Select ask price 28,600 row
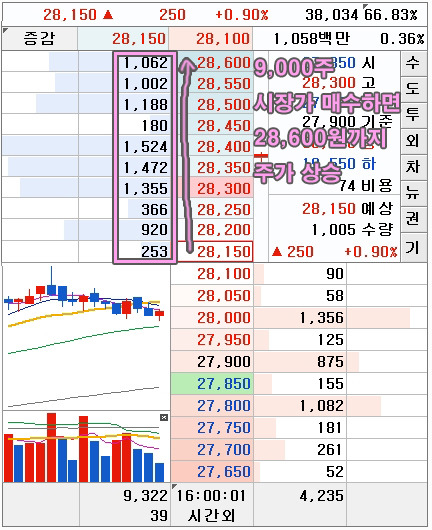The height and width of the screenshot is (530, 432). pos(216,63)
